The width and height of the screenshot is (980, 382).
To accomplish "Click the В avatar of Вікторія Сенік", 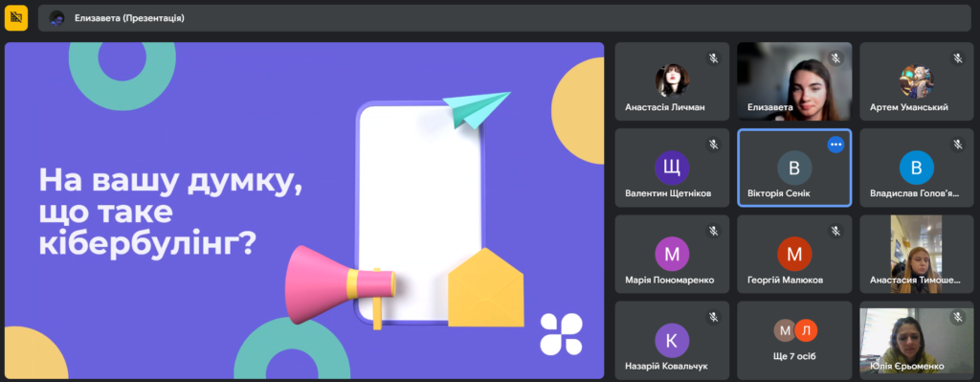I will tap(794, 168).
